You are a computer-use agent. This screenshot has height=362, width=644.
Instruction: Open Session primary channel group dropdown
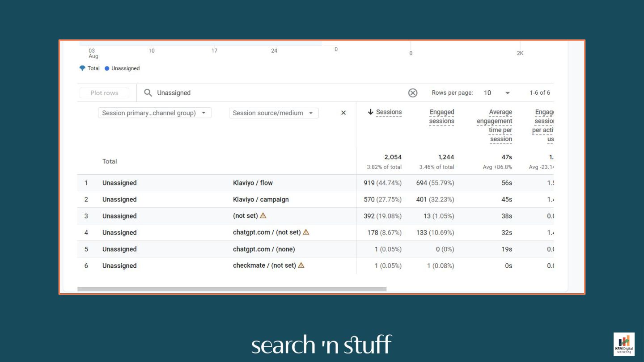(x=155, y=113)
